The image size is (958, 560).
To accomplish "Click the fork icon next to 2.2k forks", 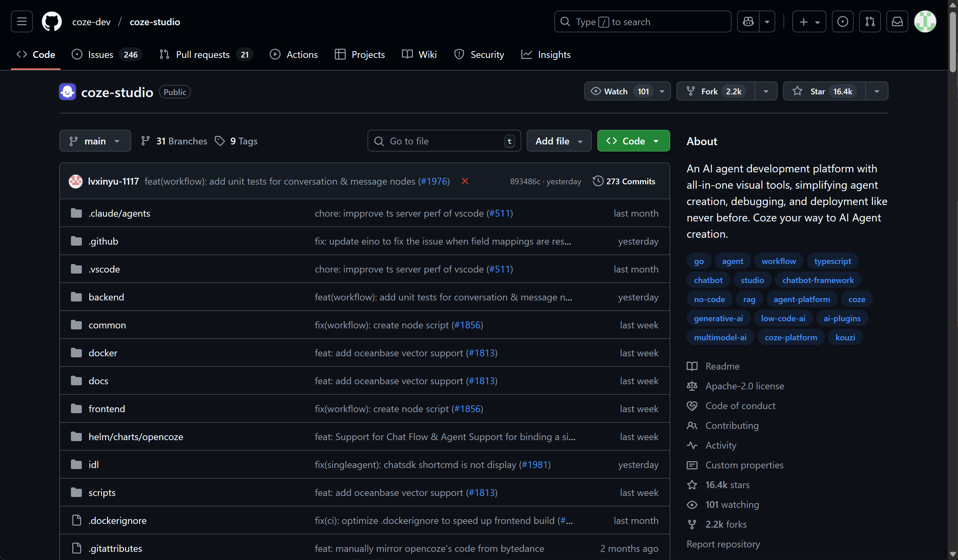I will (x=692, y=524).
